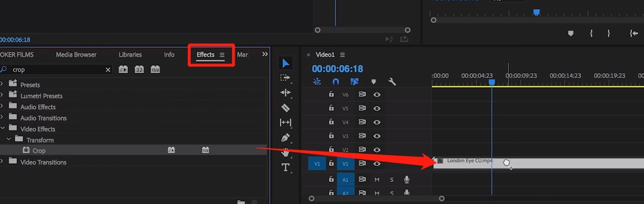Solo track A1
Screen dimensions: 644x204
coord(391,180)
